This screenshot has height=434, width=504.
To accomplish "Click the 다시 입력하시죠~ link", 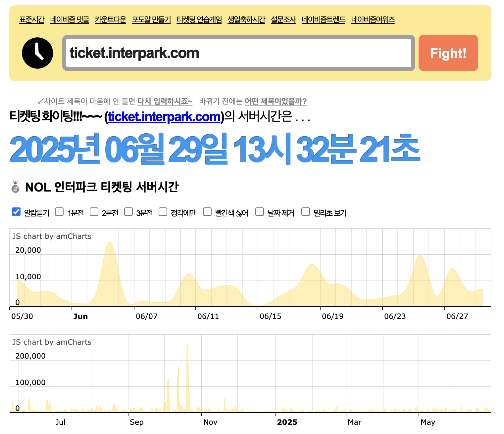I will click(x=165, y=101).
